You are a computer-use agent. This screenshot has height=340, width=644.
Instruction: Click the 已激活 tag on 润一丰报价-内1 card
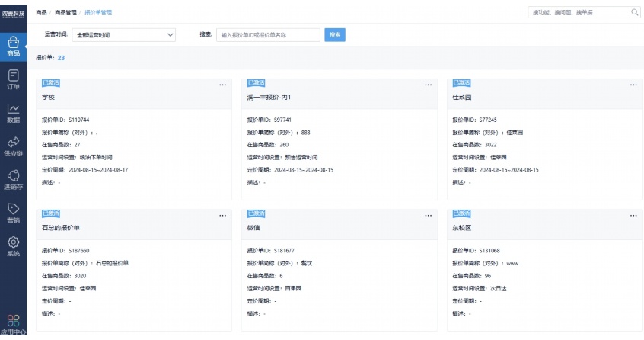(x=256, y=82)
